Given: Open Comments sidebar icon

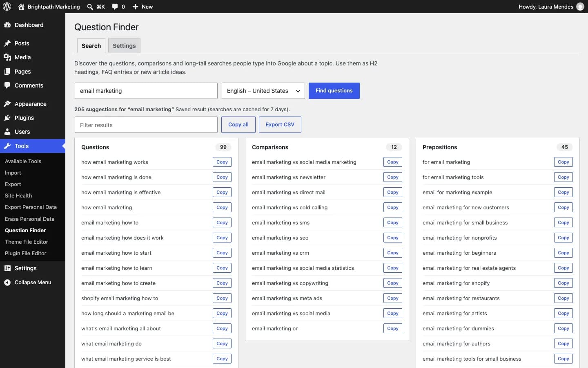Looking at the screenshot, I should (x=7, y=85).
